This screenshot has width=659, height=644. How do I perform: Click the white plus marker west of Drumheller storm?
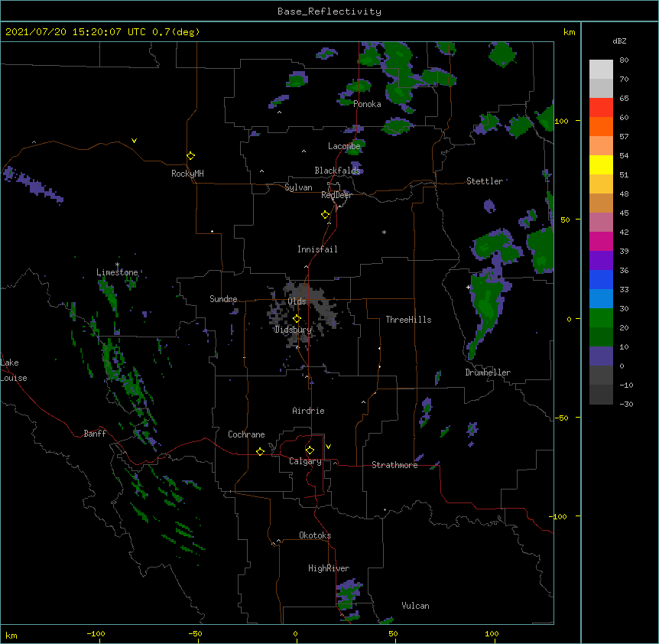468,287
